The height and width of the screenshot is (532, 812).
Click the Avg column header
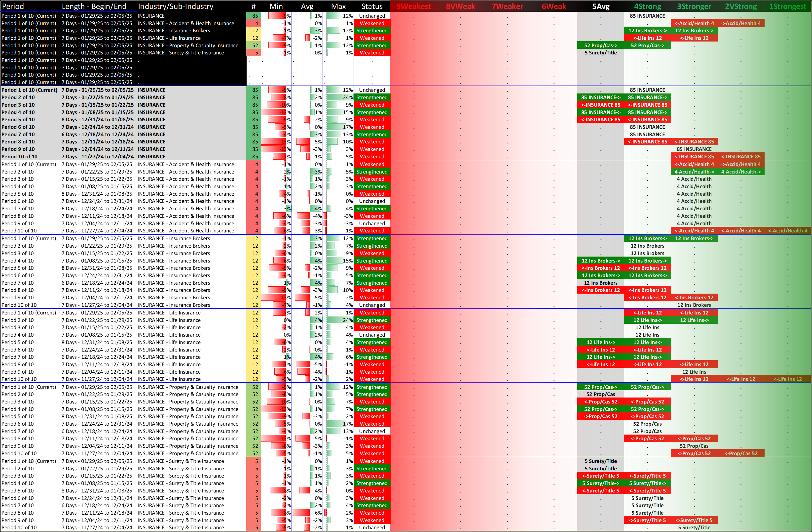(307, 6)
